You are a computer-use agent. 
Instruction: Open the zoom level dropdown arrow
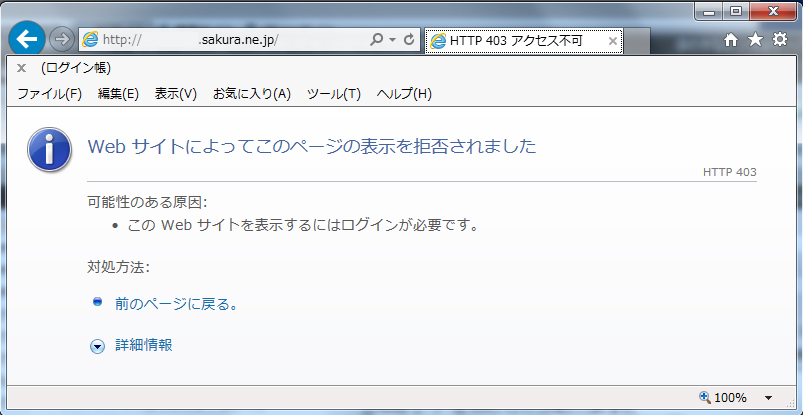(x=768, y=398)
